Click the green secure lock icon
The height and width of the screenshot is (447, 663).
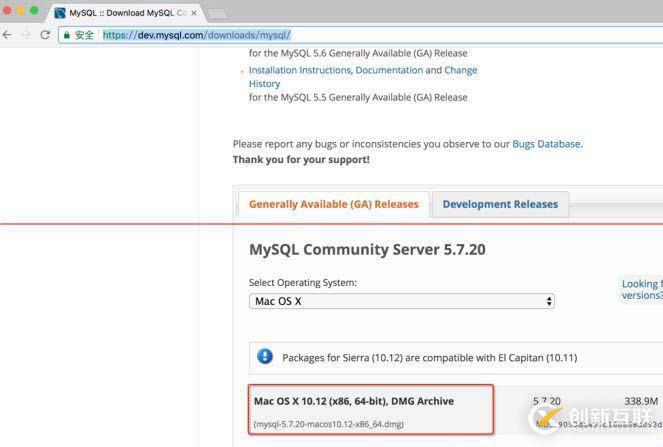(66, 35)
